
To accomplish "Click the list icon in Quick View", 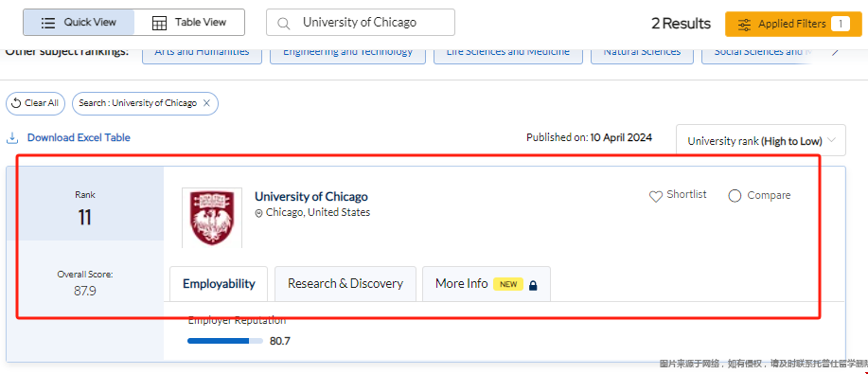I will (x=48, y=23).
